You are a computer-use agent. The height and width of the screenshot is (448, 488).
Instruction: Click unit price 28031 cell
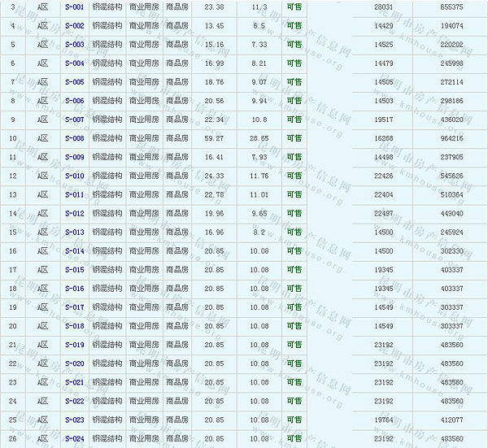(x=383, y=7)
